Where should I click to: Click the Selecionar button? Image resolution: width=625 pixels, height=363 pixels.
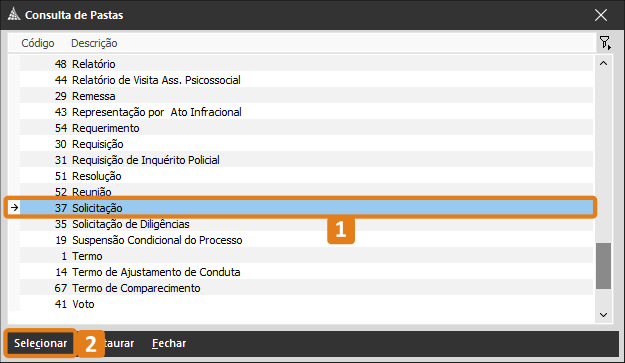coord(40,343)
